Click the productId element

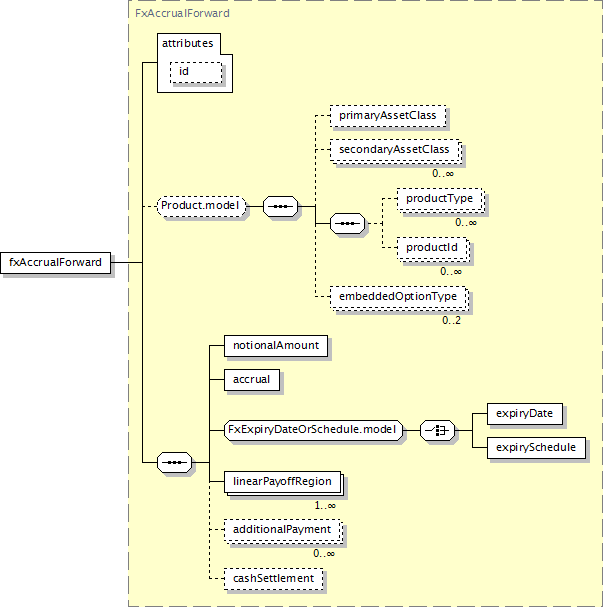pos(432,247)
